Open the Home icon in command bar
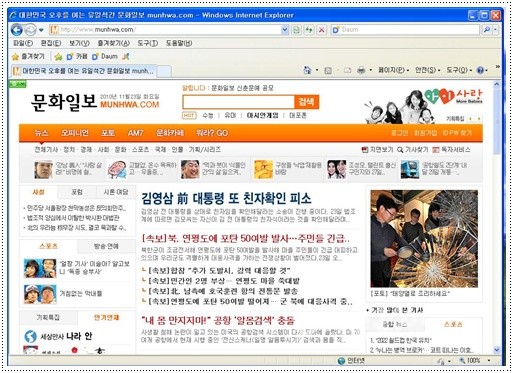 [307, 70]
